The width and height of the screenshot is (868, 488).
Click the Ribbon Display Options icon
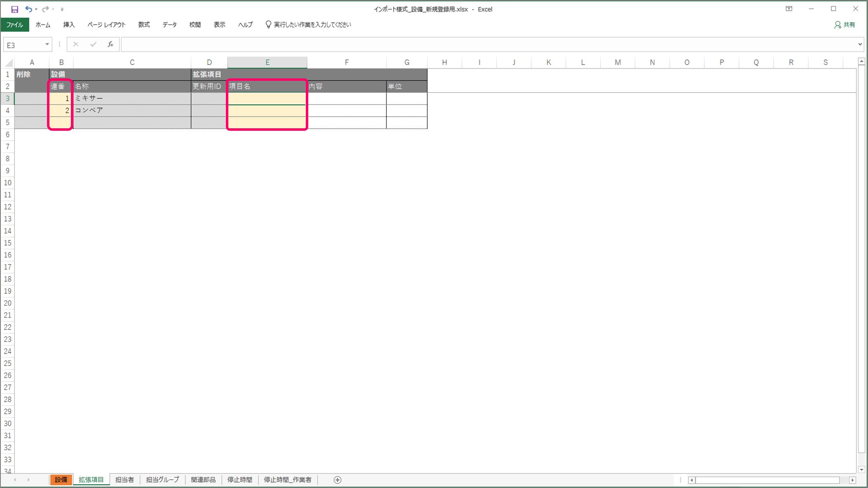point(789,9)
